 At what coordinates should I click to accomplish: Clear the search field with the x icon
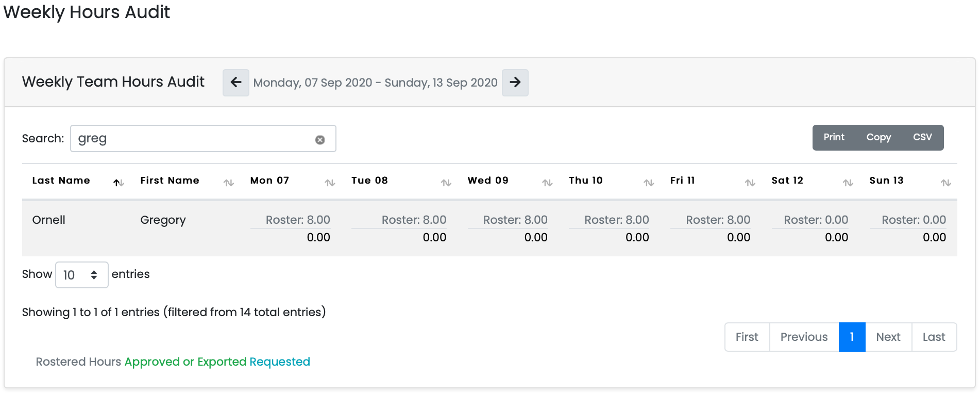click(x=320, y=140)
